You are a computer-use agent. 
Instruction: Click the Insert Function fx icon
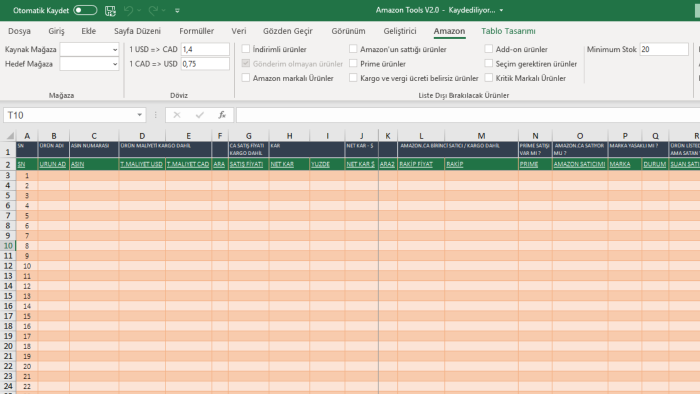(222, 115)
